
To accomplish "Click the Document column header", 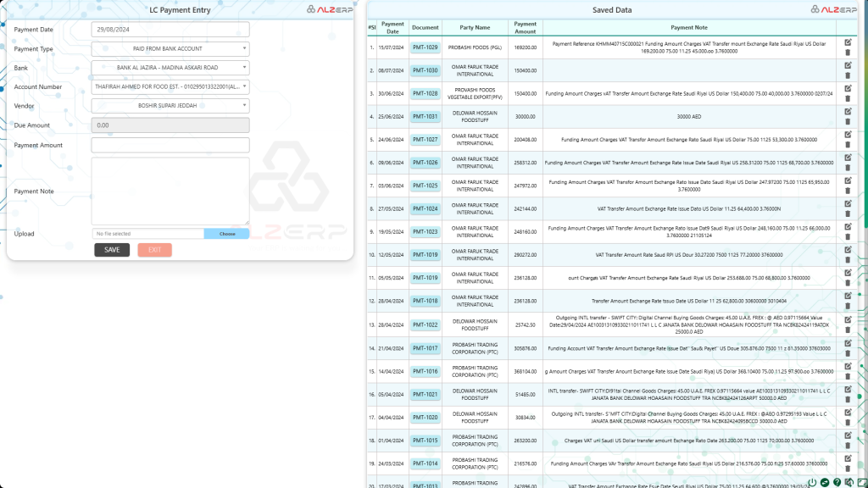I will point(426,28).
